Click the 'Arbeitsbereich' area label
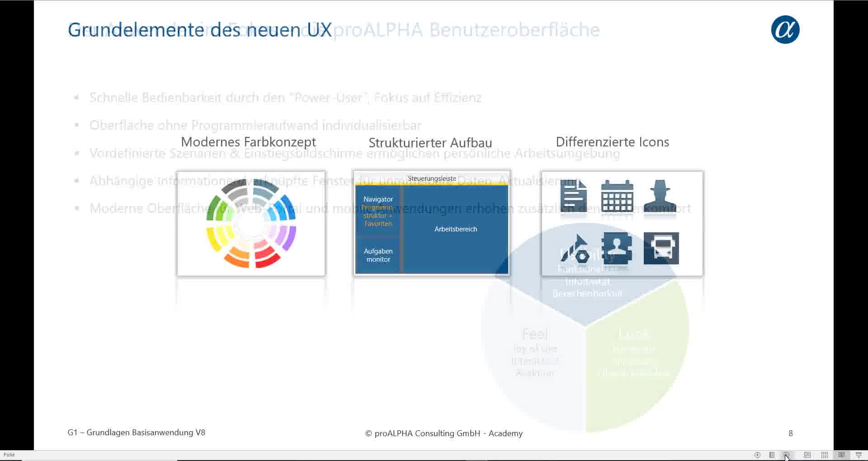The width and height of the screenshot is (868, 461). tap(456, 229)
